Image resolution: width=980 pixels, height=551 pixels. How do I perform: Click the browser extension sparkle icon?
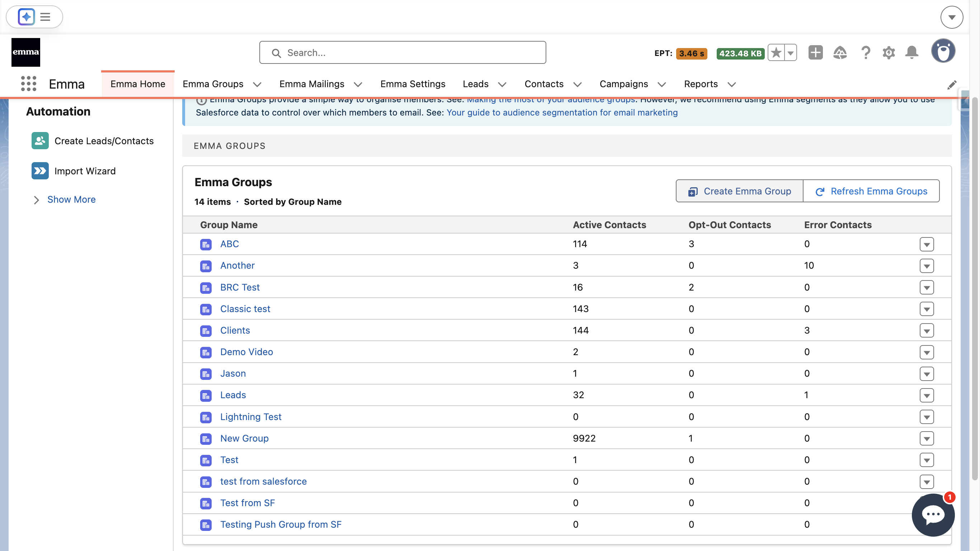click(26, 17)
